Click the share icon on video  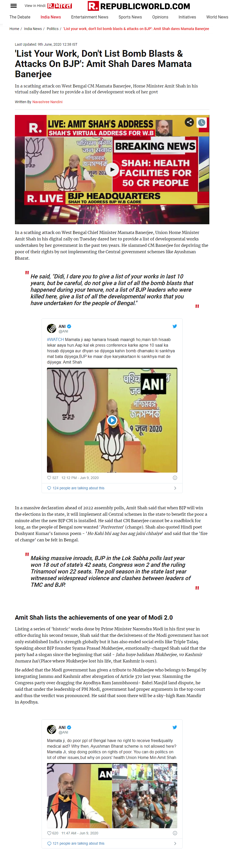(x=189, y=122)
